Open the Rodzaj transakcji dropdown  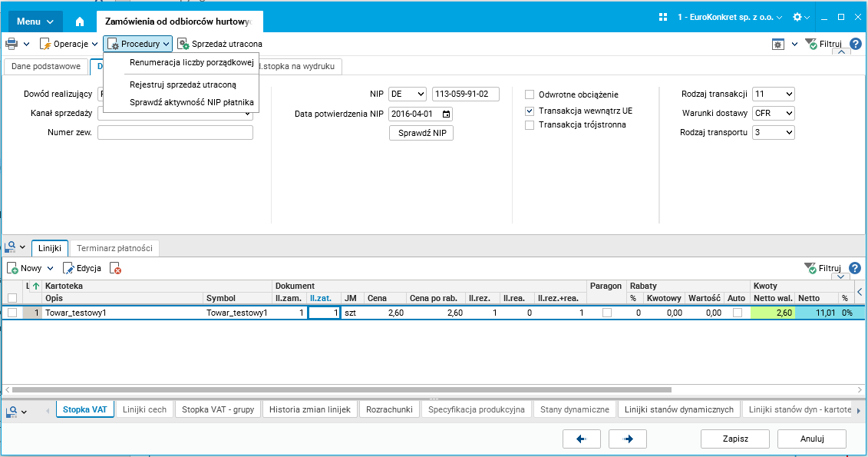click(774, 94)
